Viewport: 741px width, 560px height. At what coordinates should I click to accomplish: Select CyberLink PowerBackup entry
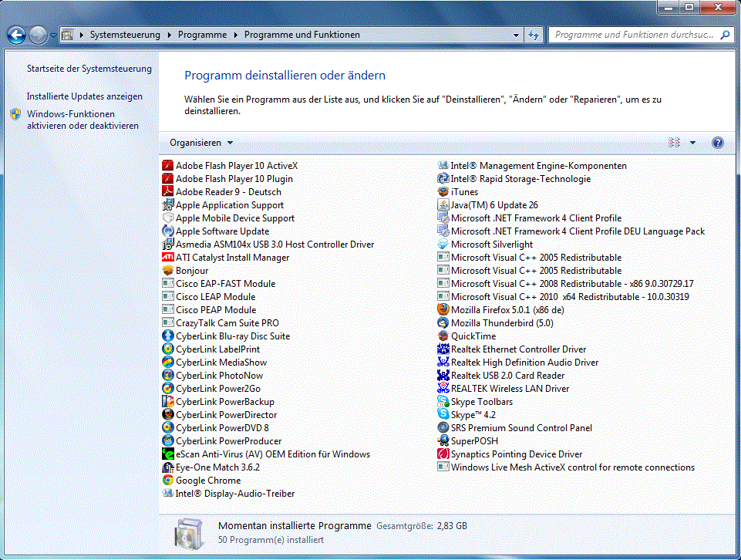(218, 401)
